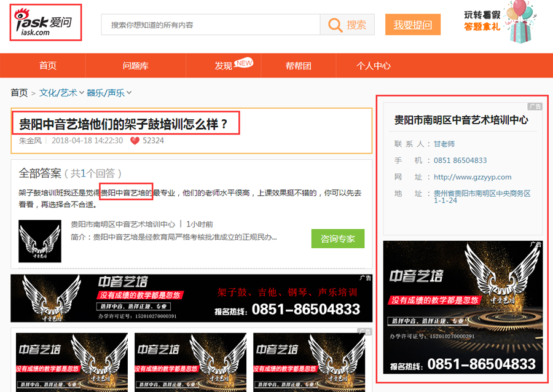Click the 简介 description text of the answerer

coord(173,237)
